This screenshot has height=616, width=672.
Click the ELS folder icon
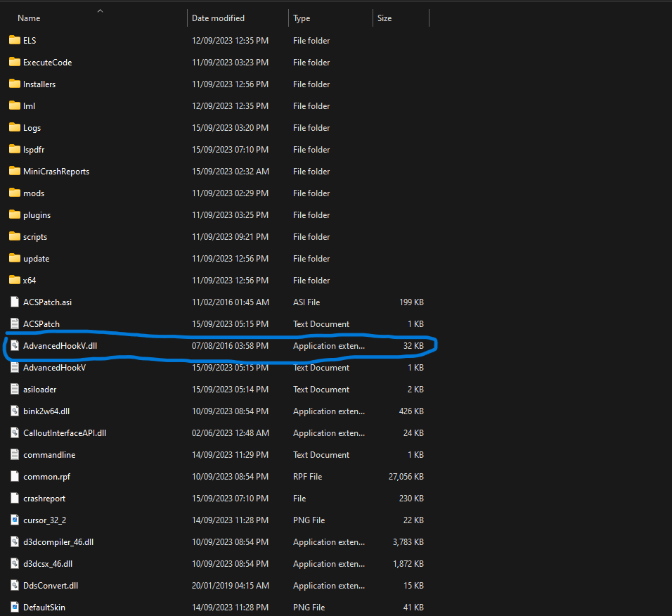tap(15, 40)
